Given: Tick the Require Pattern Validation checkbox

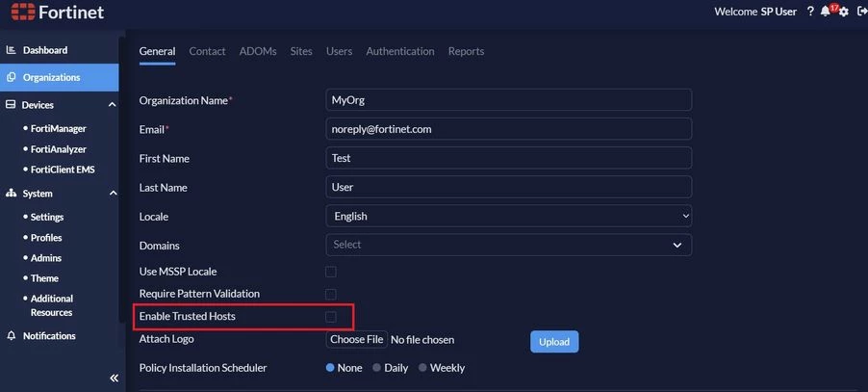Looking at the screenshot, I should (330, 294).
